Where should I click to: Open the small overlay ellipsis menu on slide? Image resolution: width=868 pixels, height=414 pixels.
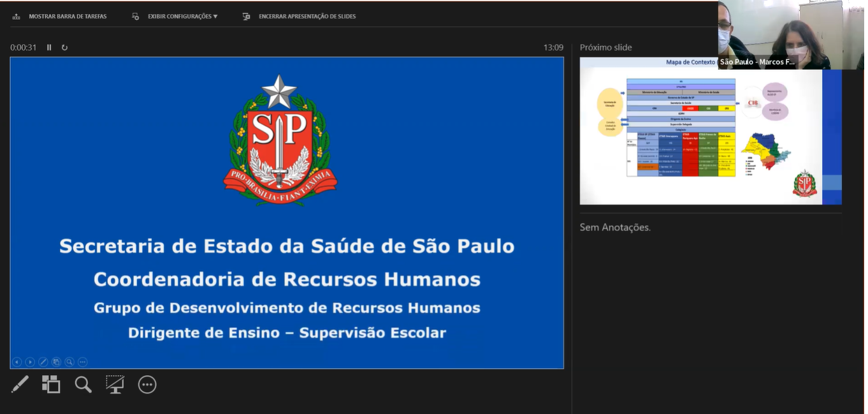click(x=82, y=362)
